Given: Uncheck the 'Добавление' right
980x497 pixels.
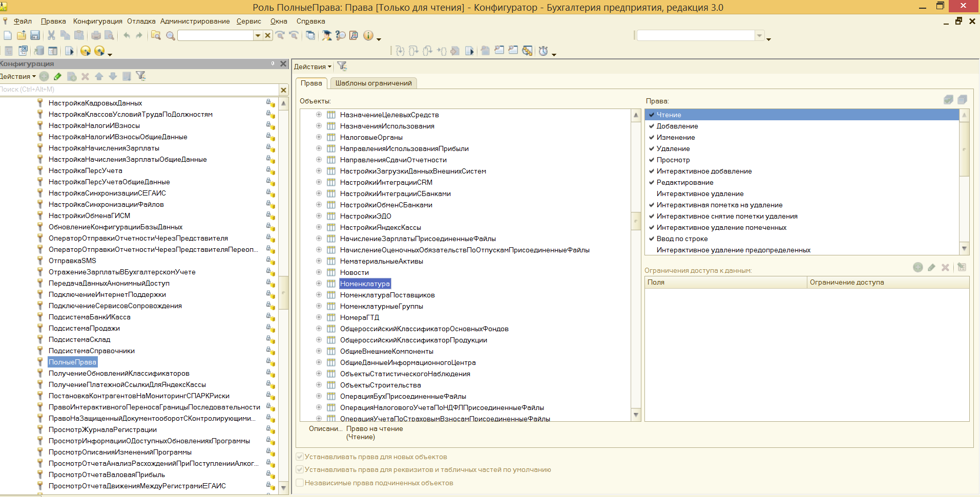Looking at the screenshot, I should tap(652, 126).
